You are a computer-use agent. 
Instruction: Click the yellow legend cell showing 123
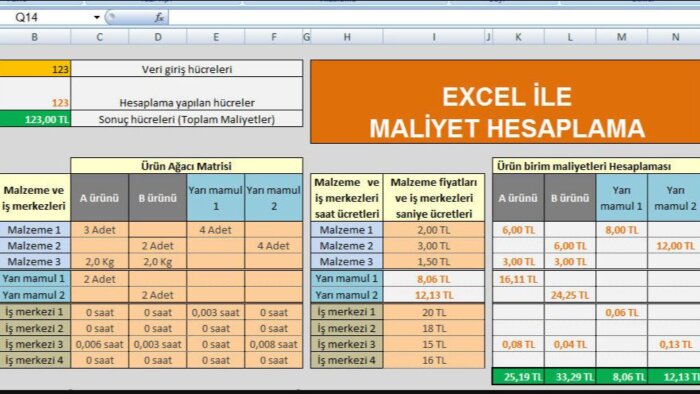point(35,69)
